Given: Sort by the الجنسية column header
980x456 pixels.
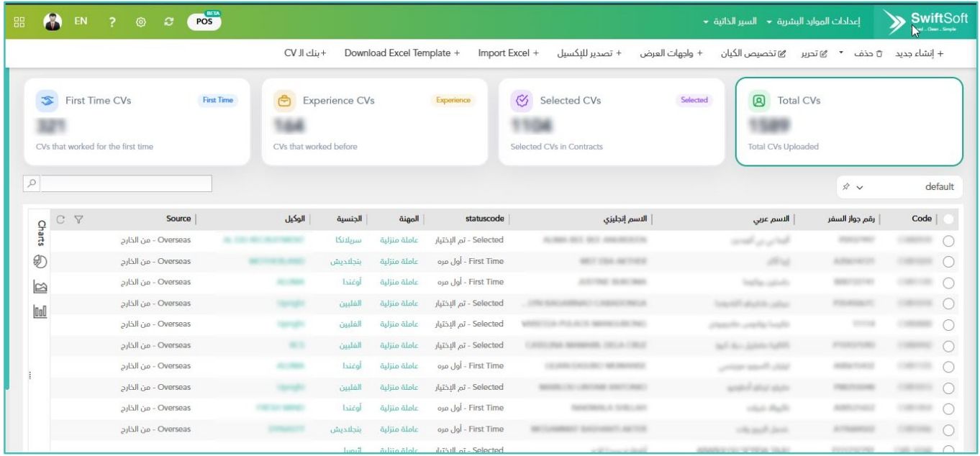Looking at the screenshot, I should pyautogui.click(x=350, y=219).
